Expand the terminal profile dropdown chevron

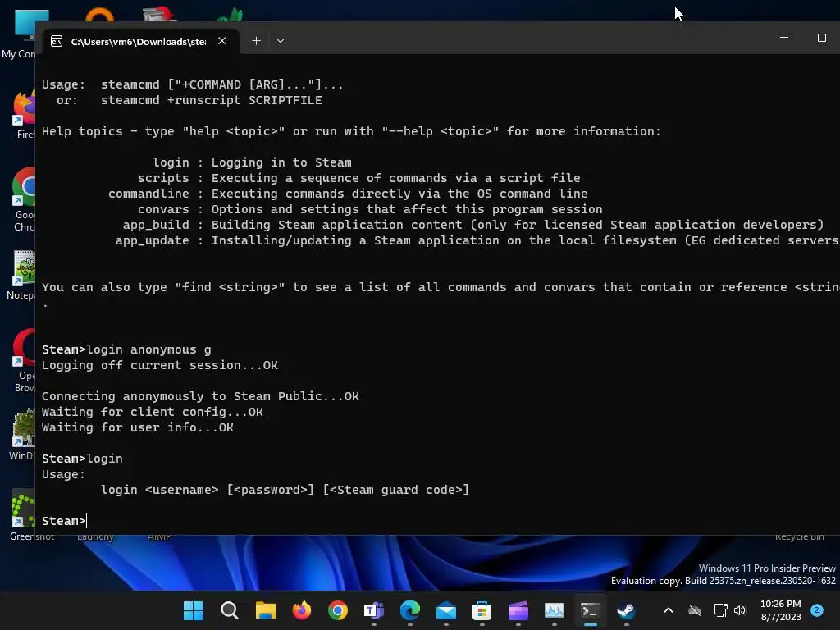click(x=281, y=41)
